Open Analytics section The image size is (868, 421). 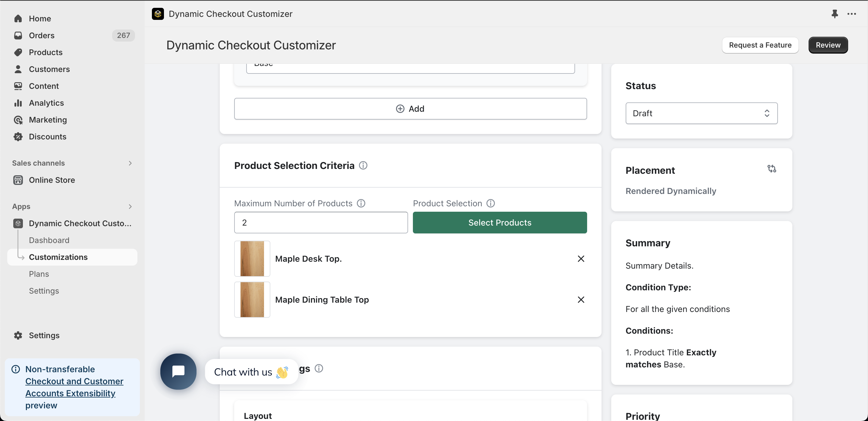point(46,103)
